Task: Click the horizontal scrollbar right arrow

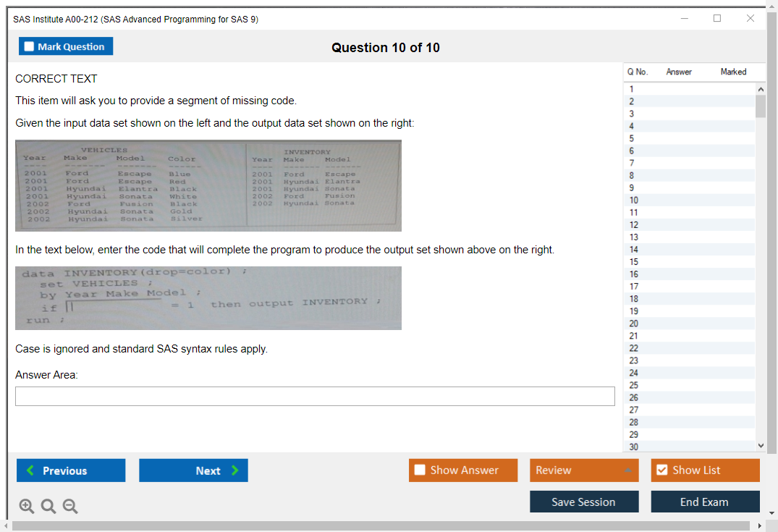Action: tap(760, 526)
